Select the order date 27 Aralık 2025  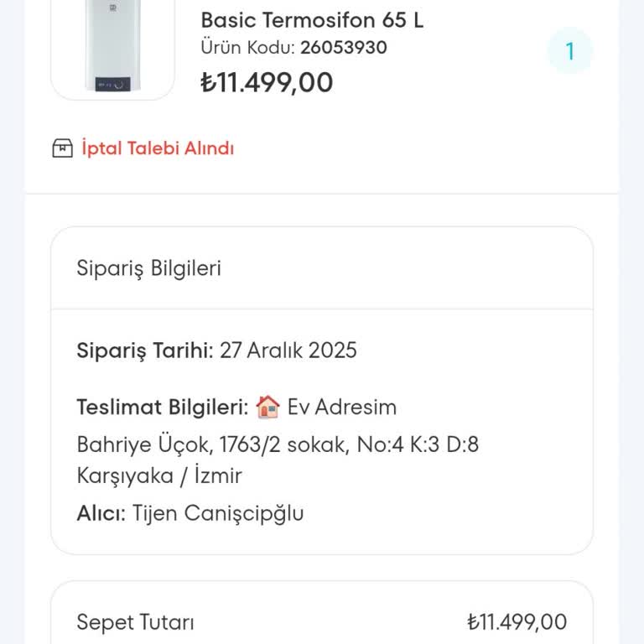288,350
